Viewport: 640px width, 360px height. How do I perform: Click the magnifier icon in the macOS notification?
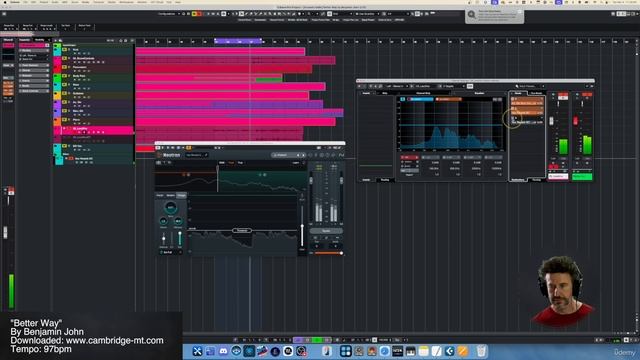pyautogui.click(x=472, y=15)
